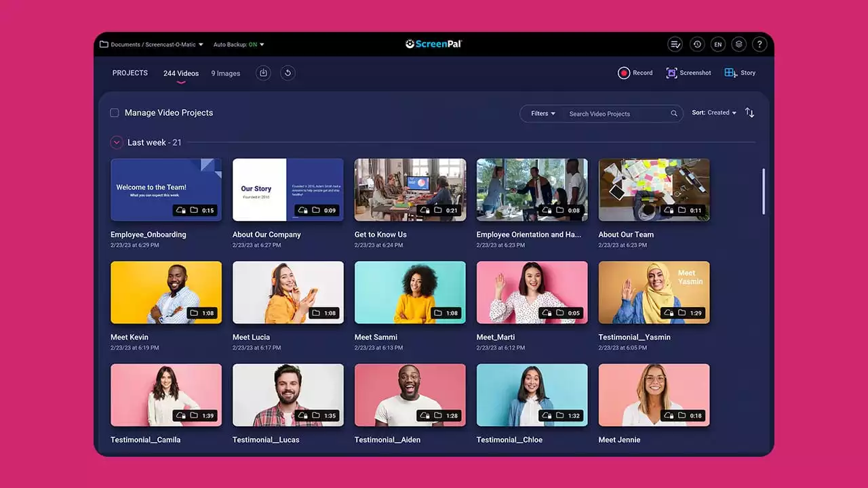The height and width of the screenshot is (488, 868).
Task: Switch to the 9 Images tab
Action: pyautogui.click(x=226, y=73)
